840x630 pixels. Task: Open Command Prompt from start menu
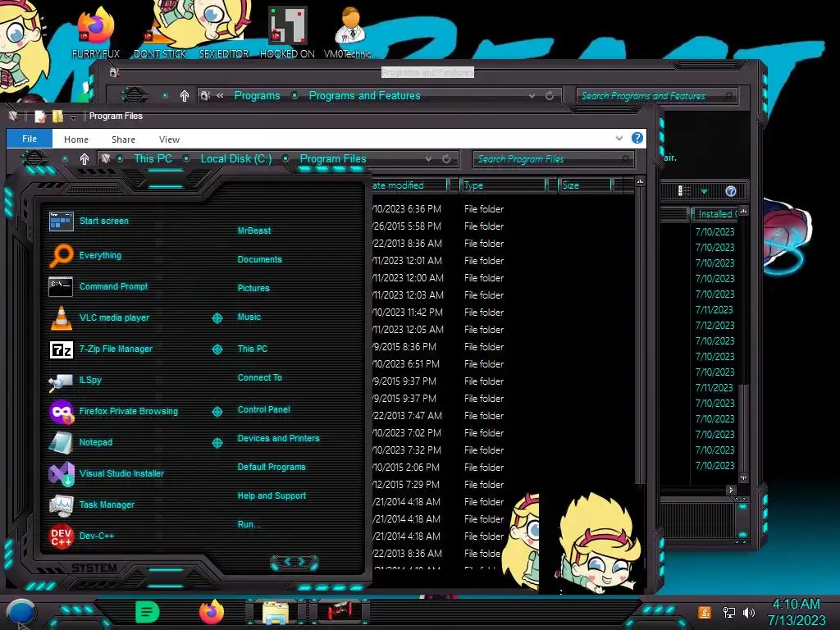(x=98, y=286)
